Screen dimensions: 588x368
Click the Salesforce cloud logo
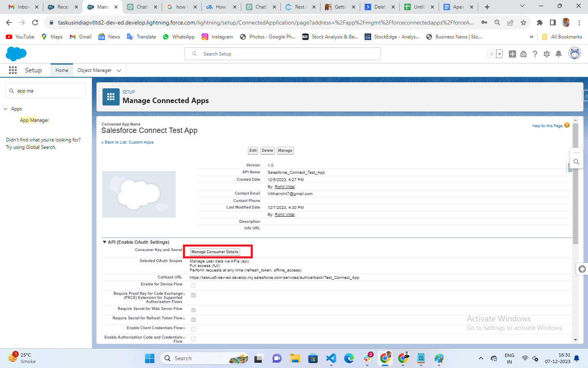pos(16,54)
